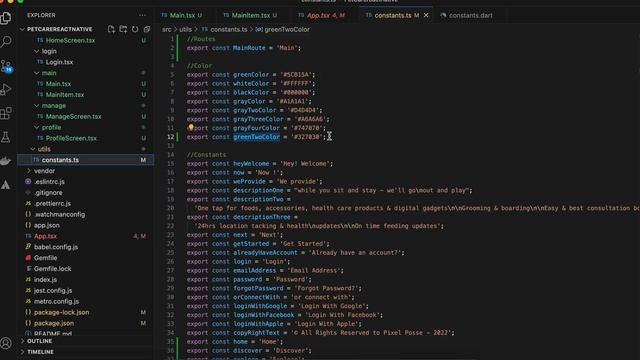640x360 pixels.
Task: Open metro.config.js file
Action: (x=56, y=301)
